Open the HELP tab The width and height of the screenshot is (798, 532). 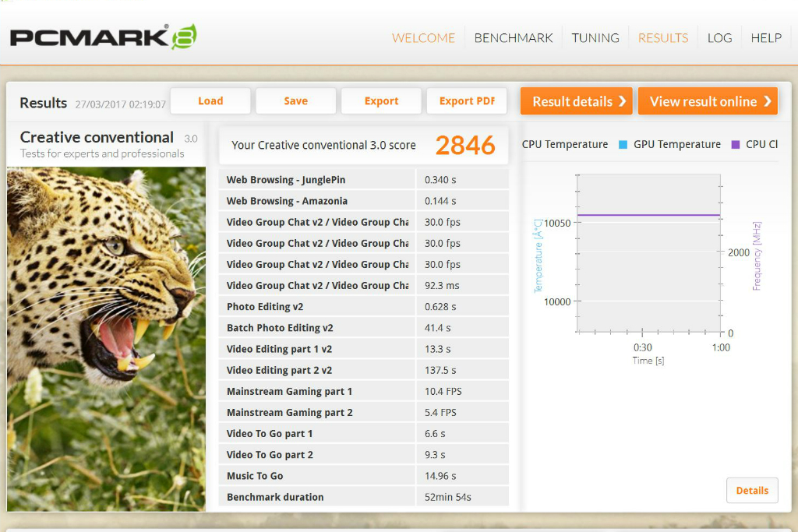point(766,37)
